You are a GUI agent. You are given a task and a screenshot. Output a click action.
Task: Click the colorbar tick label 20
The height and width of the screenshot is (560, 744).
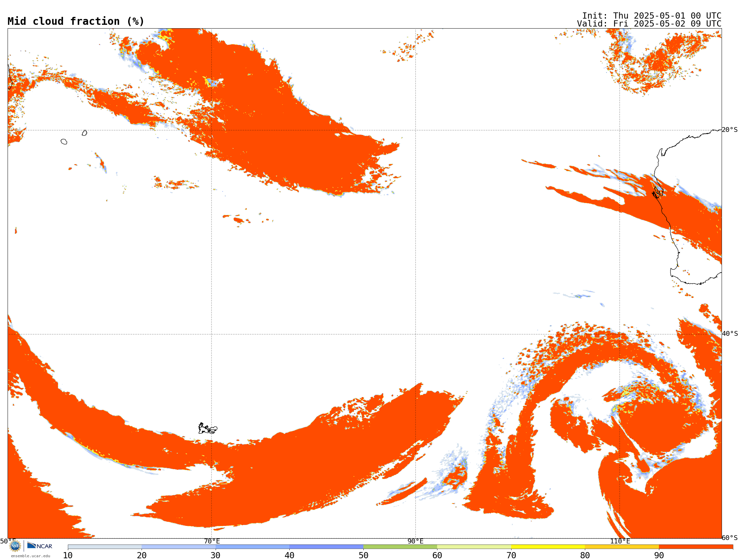pyautogui.click(x=142, y=556)
